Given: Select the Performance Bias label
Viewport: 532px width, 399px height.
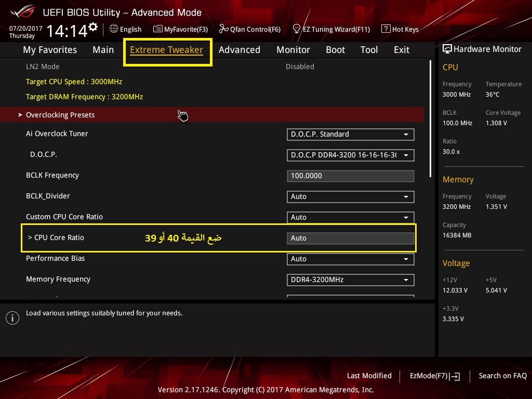Looking at the screenshot, I should click(x=55, y=258).
